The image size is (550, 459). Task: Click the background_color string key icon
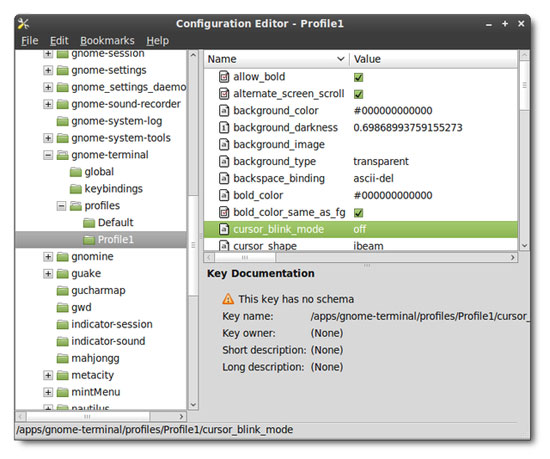coord(224,110)
